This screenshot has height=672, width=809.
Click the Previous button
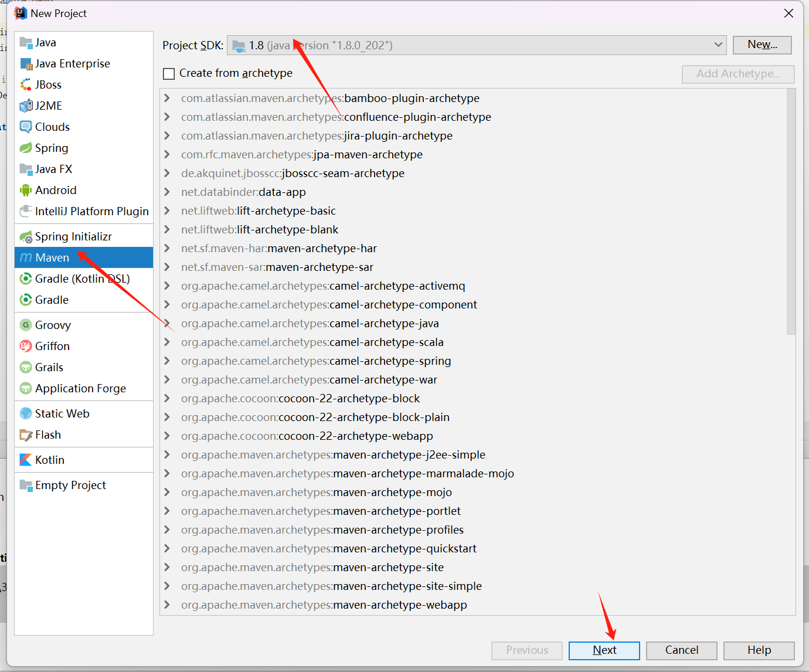(527, 650)
